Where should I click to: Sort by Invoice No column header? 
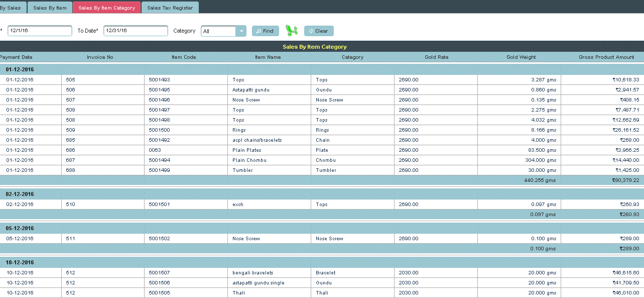click(x=100, y=57)
